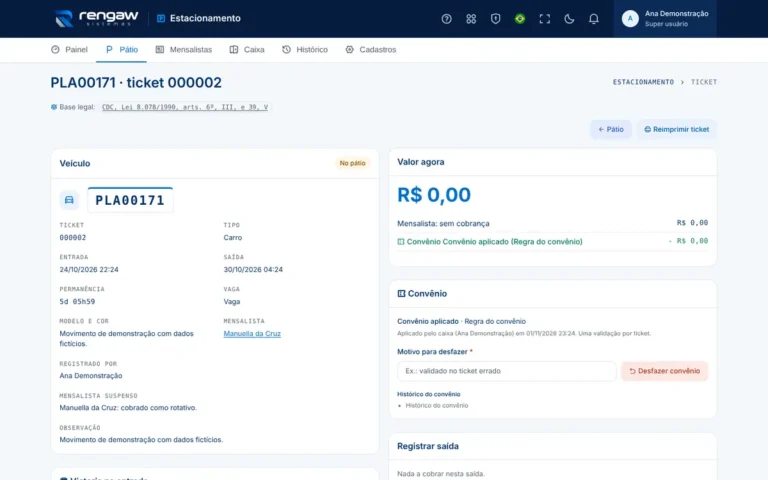Viewport: 768px width, 480px height.
Task: Go to the Mensalistas tab
Action: point(184,49)
